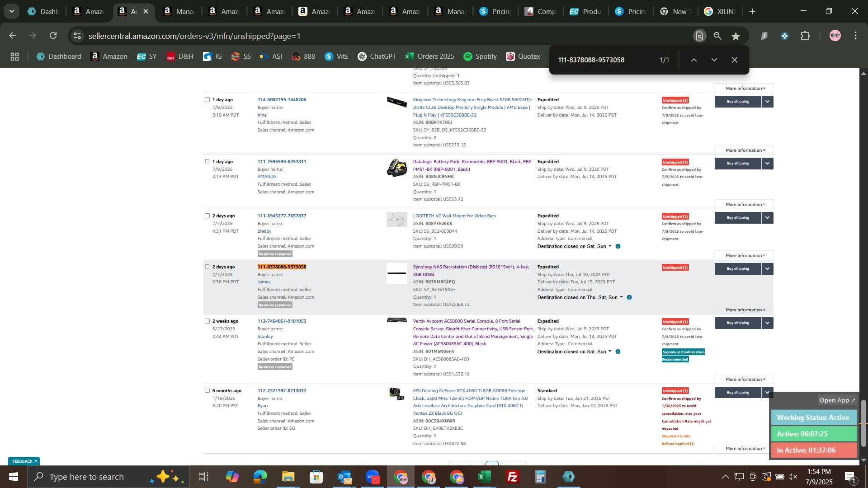Image resolution: width=868 pixels, height=488 pixels.
Task: Go back to the previous page
Action: (x=13, y=36)
